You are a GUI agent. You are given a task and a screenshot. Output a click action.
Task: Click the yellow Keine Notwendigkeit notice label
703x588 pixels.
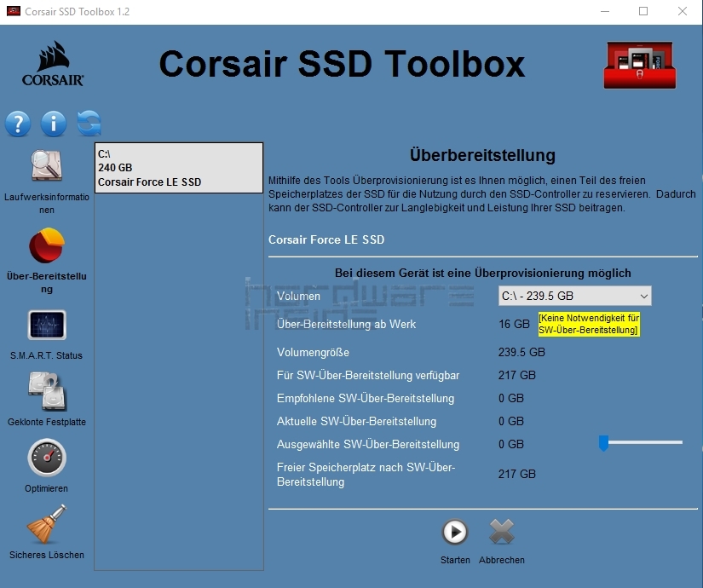pyautogui.click(x=588, y=324)
